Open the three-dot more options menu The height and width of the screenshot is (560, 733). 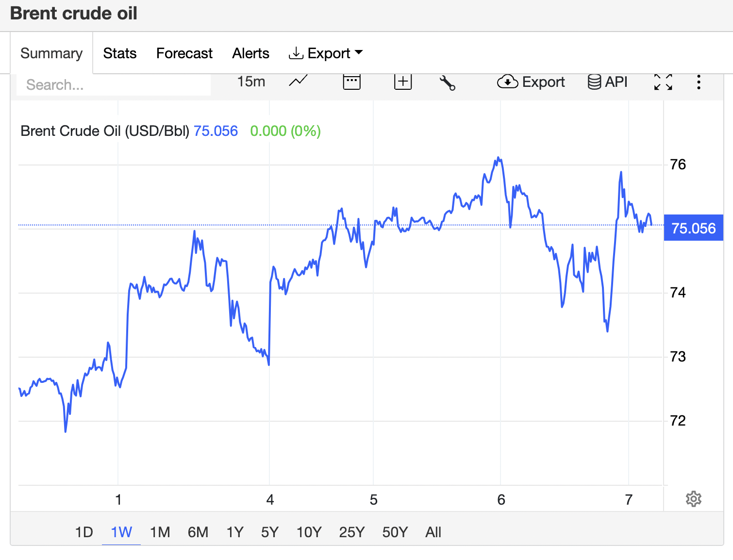pos(699,82)
